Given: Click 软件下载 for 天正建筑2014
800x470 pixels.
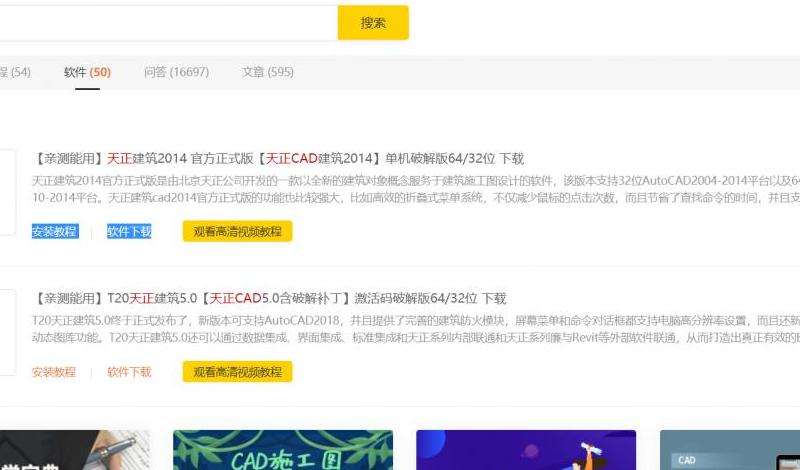Looking at the screenshot, I should pyautogui.click(x=129, y=231).
